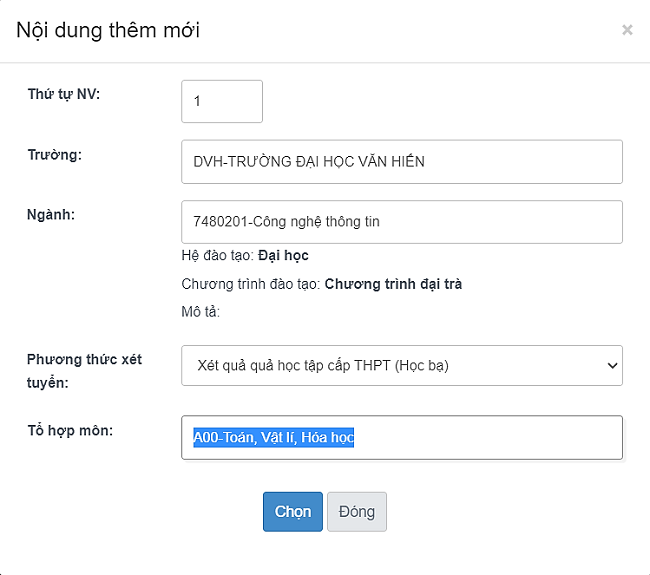Click the Chọn button
The width and height of the screenshot is (650, 575).
pyautogui.click(x=293, y=512)
